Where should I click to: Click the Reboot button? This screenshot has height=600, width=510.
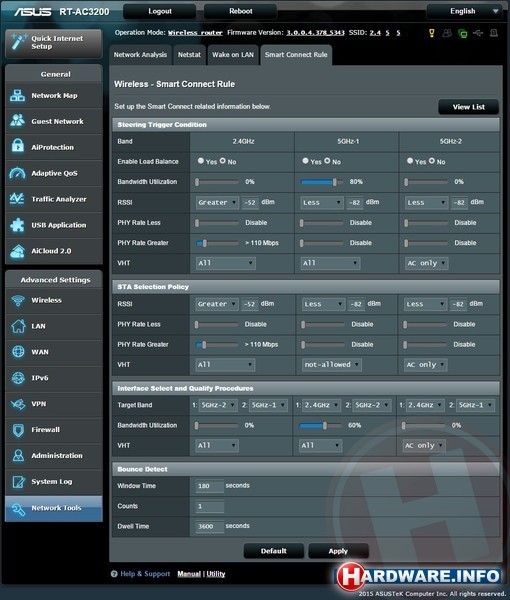click(241, 11)
